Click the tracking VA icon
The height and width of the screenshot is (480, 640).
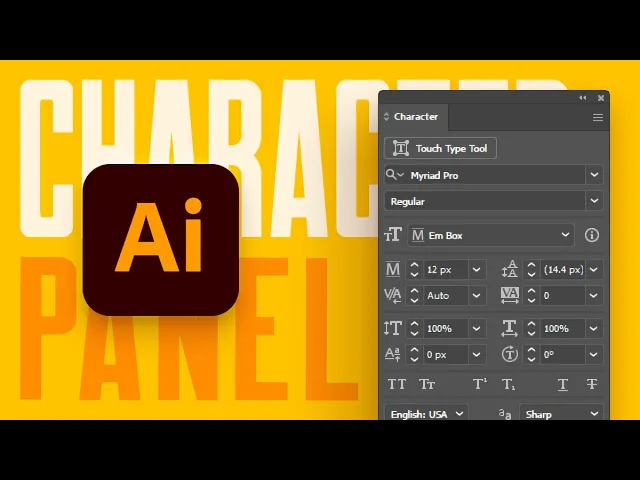[510, 296]
